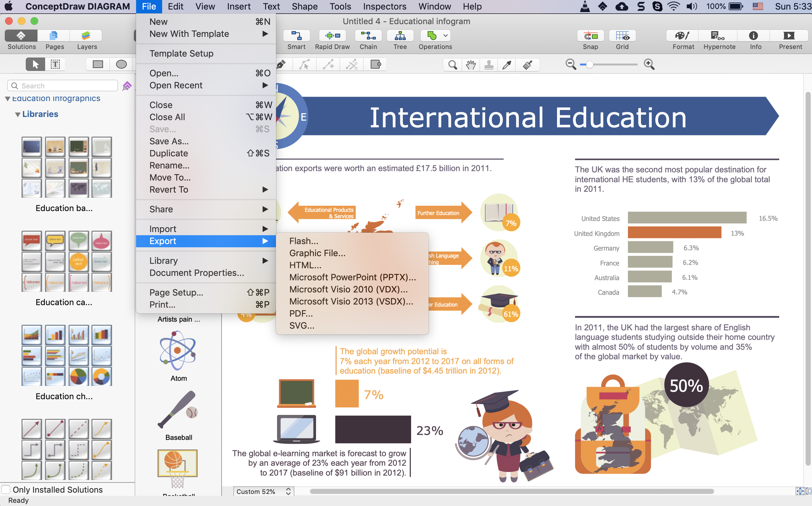Collapse the Libraries tree
Screen dimensions: 812x506
[x=18, y=114]
